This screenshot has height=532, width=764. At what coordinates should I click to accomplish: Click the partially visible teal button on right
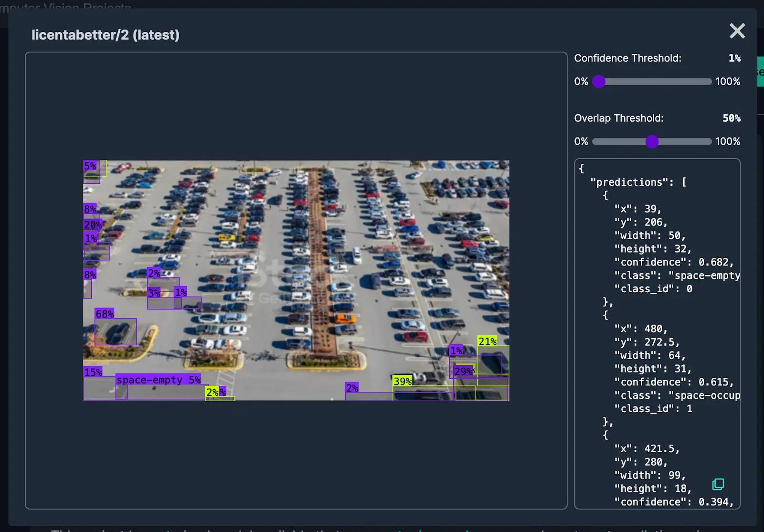pyautogui.click(x=759, y=72)
